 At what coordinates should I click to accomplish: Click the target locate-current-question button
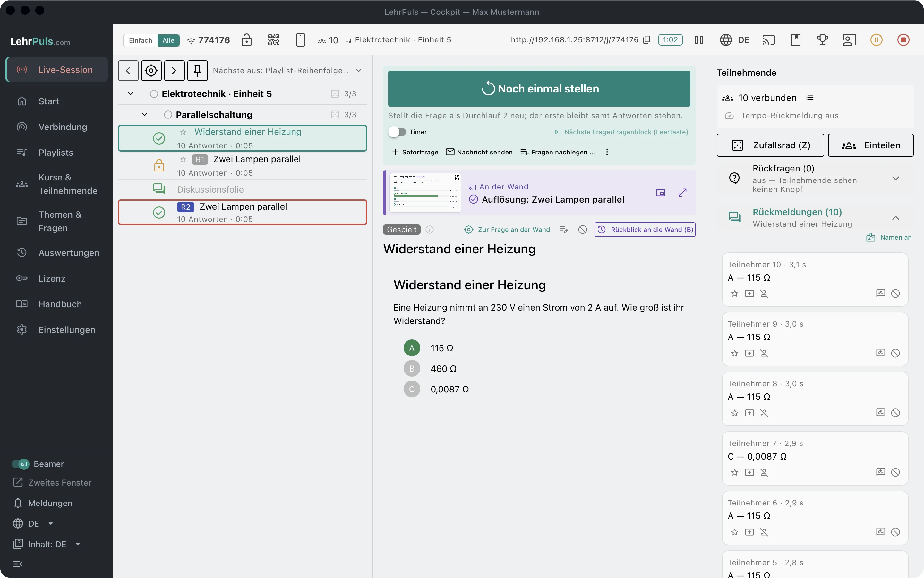click(x=151, y=71)
